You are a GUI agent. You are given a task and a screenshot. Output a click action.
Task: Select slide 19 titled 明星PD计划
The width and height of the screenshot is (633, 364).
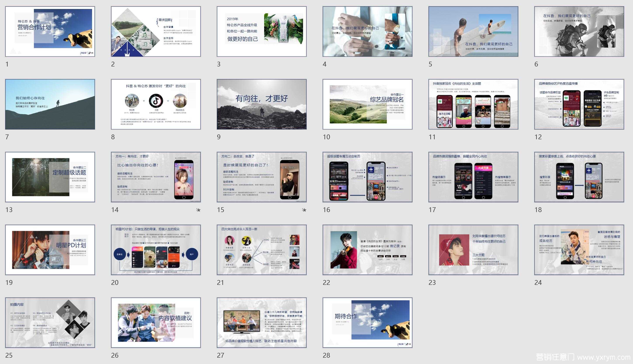point(50,250)
